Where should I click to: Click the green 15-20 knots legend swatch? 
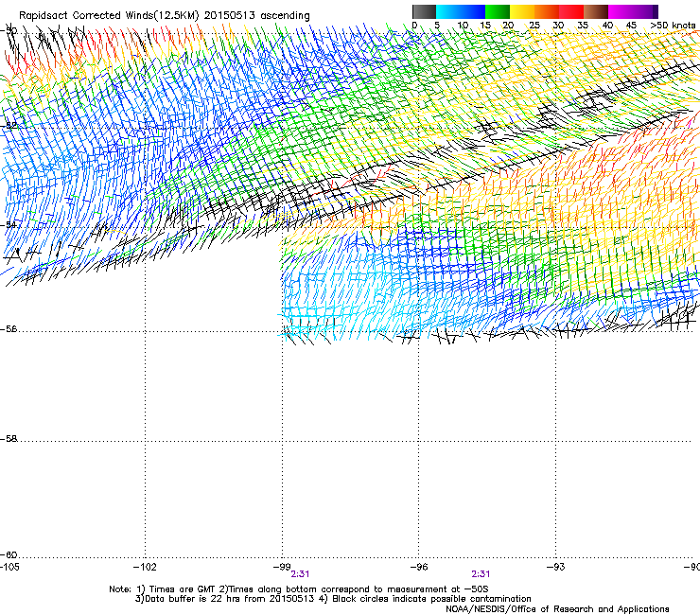tap(498, 11)
